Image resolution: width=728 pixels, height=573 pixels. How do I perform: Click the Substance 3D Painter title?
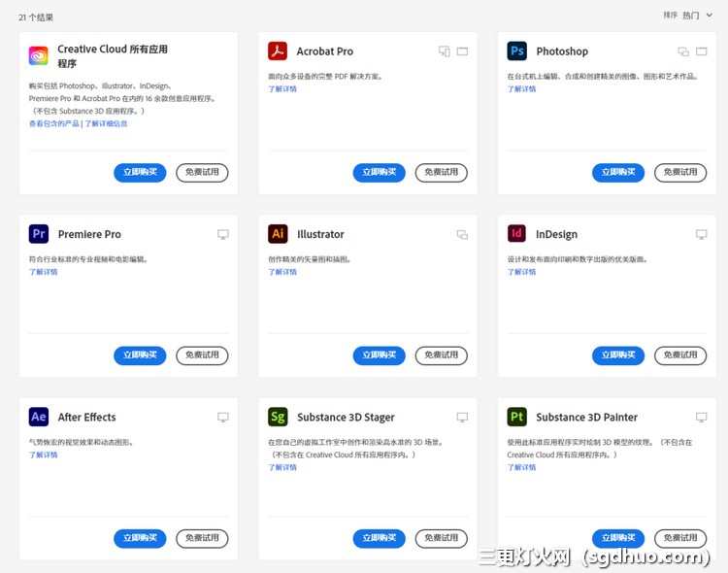(x=587, y=418)
